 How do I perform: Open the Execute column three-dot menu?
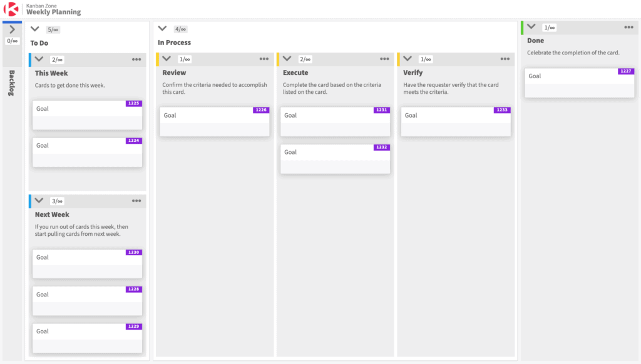pyautogui.click(x=384, y=59)
